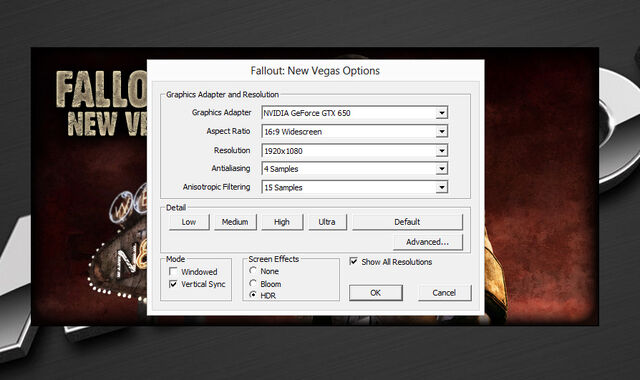This screenshot has height=380, width=640.
Task: Open Advanced detail settings
Action: (427, 242)
